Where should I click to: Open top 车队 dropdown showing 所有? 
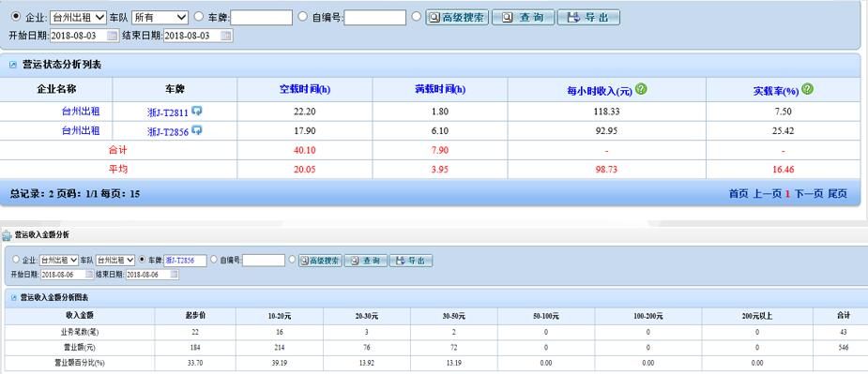160,17
